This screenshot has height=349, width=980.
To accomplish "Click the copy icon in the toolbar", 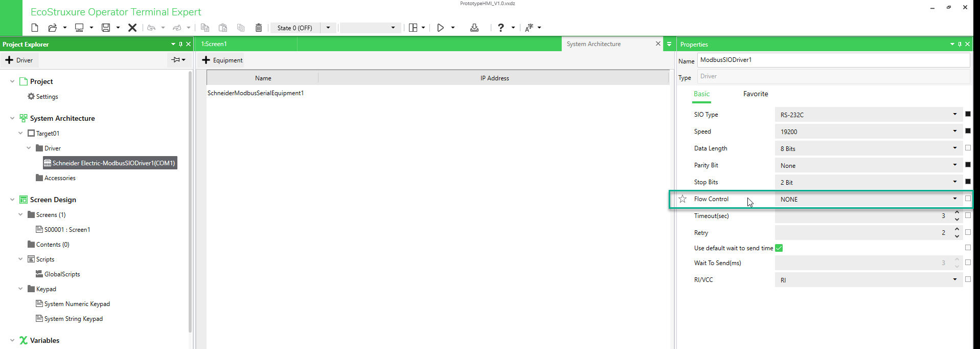I will pos(205,28).
